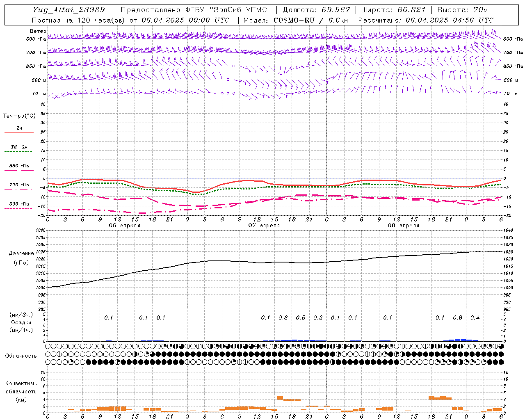Click the Рассчитано: 06.04.2025 04:56 UTC timestamp
Viewport: 525px width, 420px height.
coord(426,20)
